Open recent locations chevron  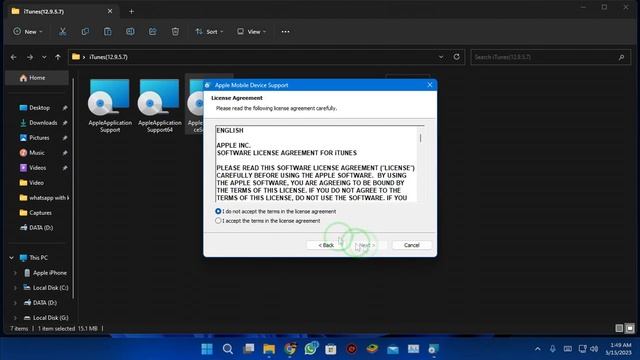click(44, 57)
